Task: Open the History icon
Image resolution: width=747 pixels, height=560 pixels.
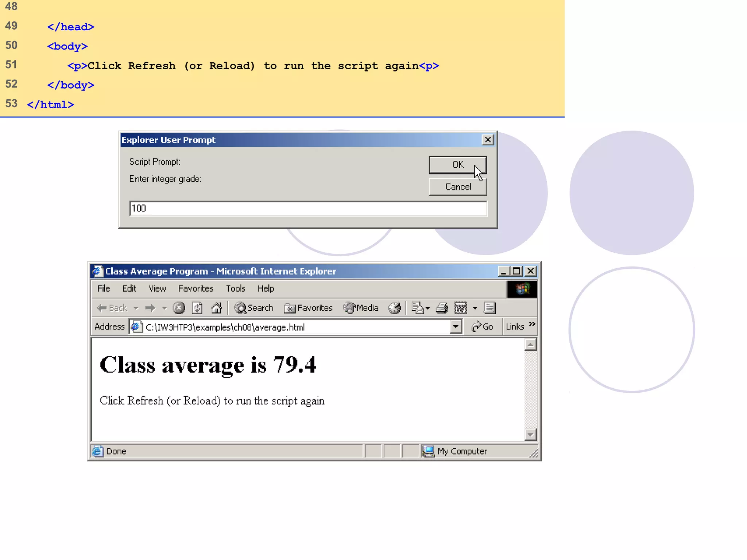Action: coord(394,308)
